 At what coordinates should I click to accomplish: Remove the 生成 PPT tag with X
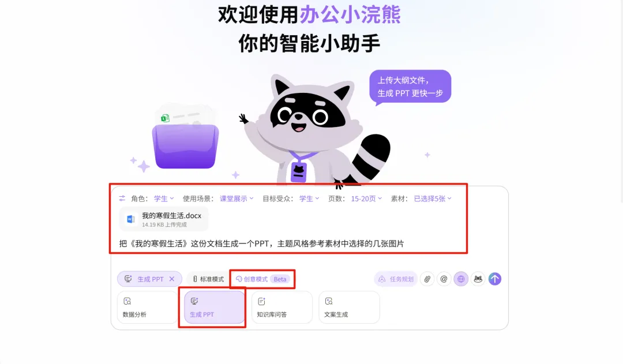tap(172, 279)
